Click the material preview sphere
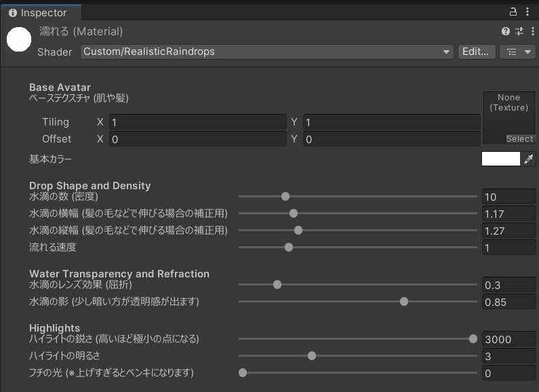Screen dimensions: 539x392 pyautogui.click(x=19, y=39)
